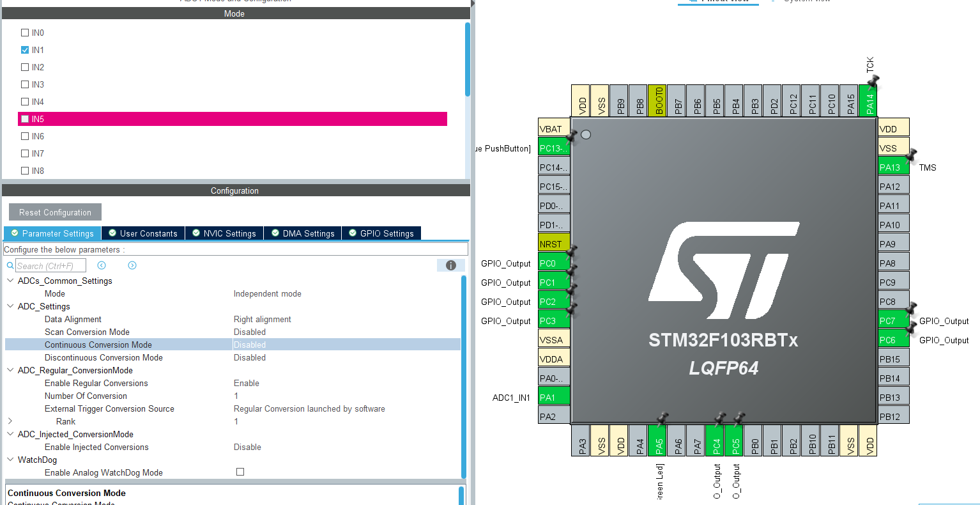This screenshot has width=980, height=505.
Task: Click inside the parameter search field
Action: coord(51,265)
